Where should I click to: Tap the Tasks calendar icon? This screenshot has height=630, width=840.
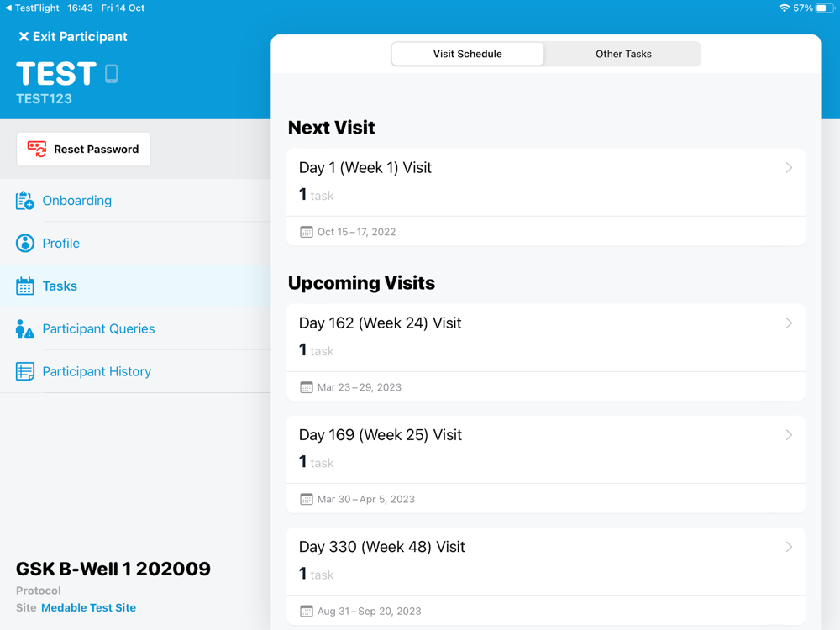tap(24, 286)
